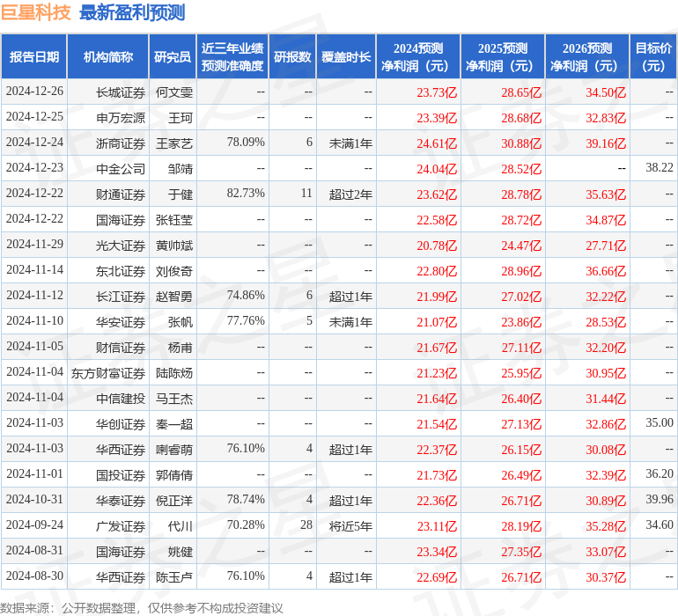The width and height of the screenshot is (678, 616).
Task: Click coverage duration 将近5年
Action: (350, 526)
